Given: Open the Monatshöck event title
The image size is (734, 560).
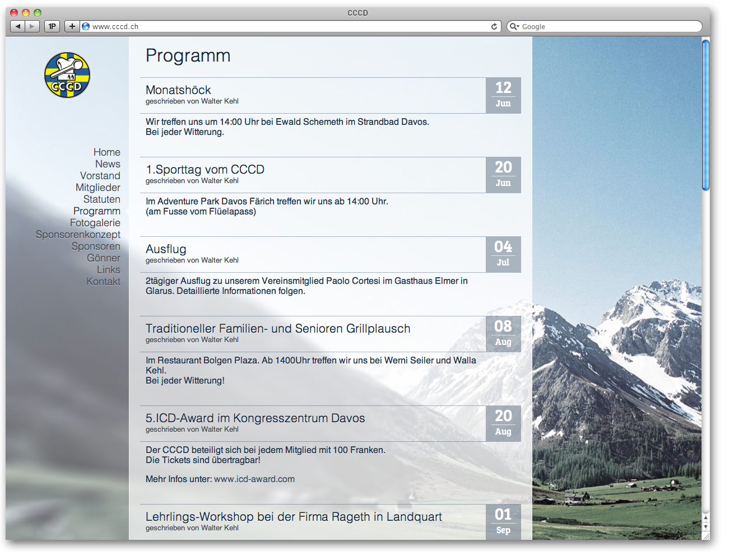Looking at the screenshot, I should point(178,90).
